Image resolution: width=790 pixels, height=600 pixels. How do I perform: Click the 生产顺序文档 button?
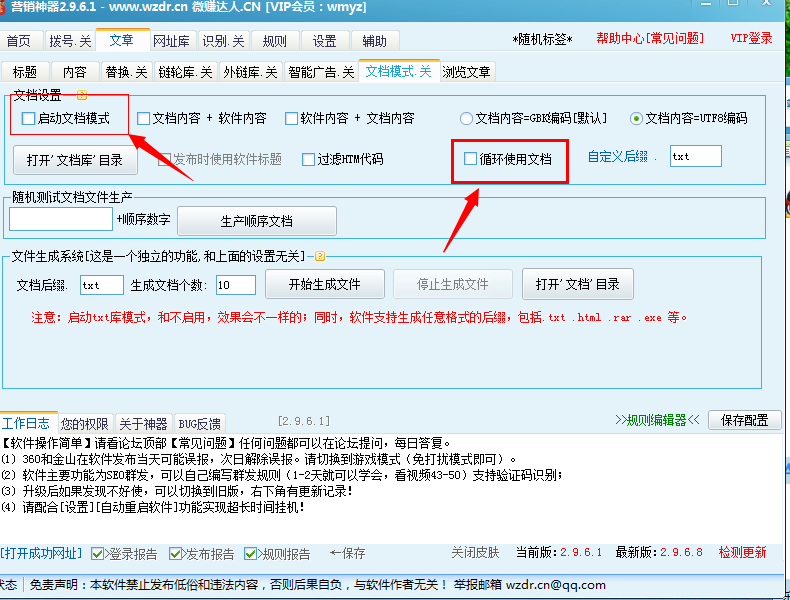coord(256,221)
